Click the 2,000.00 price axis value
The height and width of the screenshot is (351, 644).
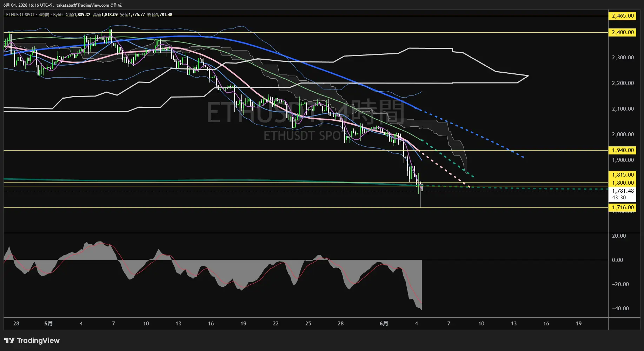[623, 134]
